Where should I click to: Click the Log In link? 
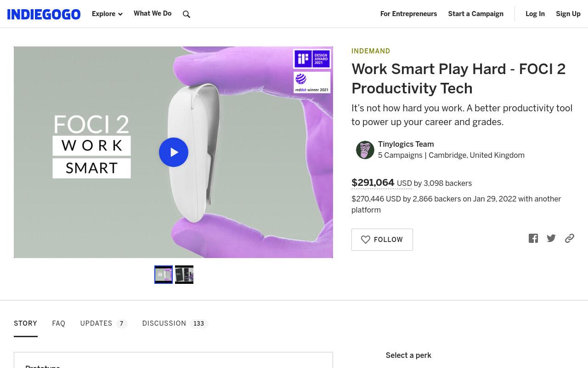pyautogui.click(x=535, y=14)
